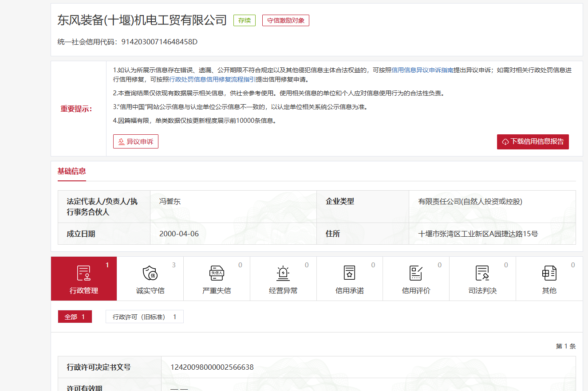The height and width of the screenshot is (391, 588).
Task: Click the 守信激励对象 badge
Action: pos(285,20)
